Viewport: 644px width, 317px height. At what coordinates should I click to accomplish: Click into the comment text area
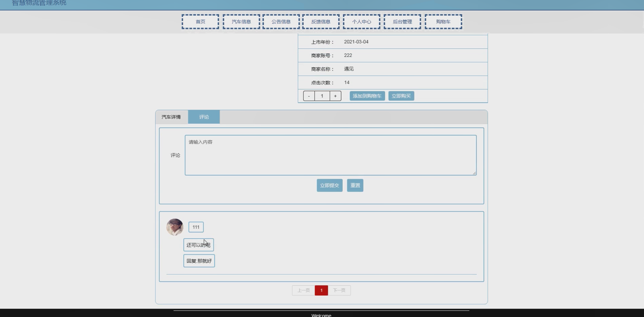[x=330, y=155]
